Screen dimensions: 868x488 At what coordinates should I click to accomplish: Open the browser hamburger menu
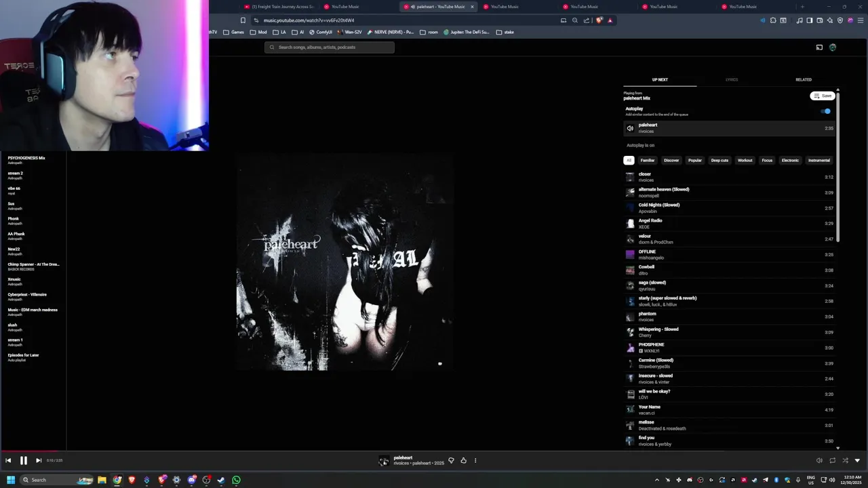tap(860, 20)
